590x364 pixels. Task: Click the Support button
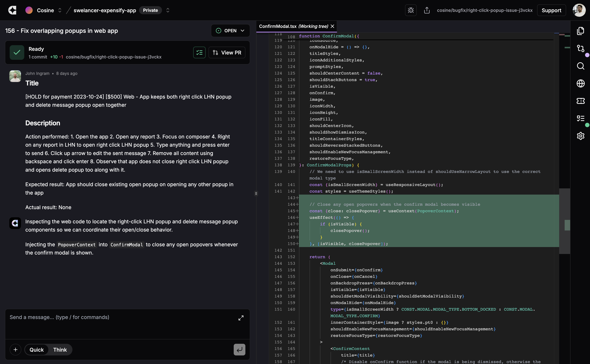pyautogui.click(x=551, y=10)
